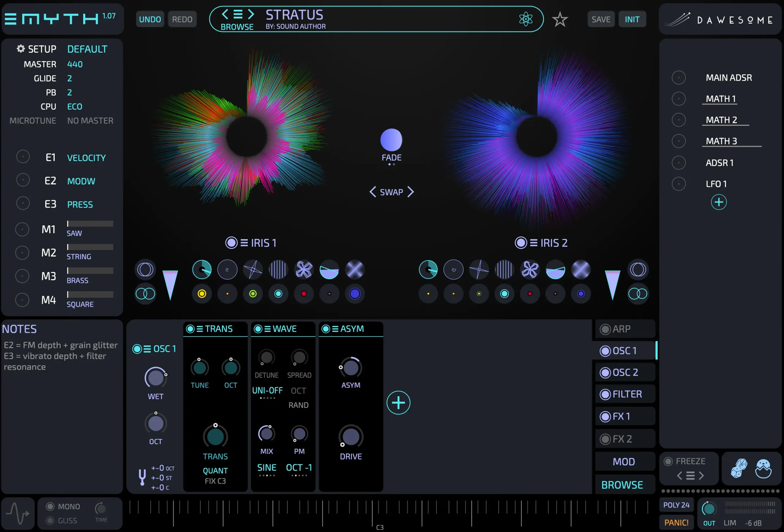The image size is (784, 532).
Task: Open the tuning fork settings in OSC 1
Action: [x=142, y=477]
